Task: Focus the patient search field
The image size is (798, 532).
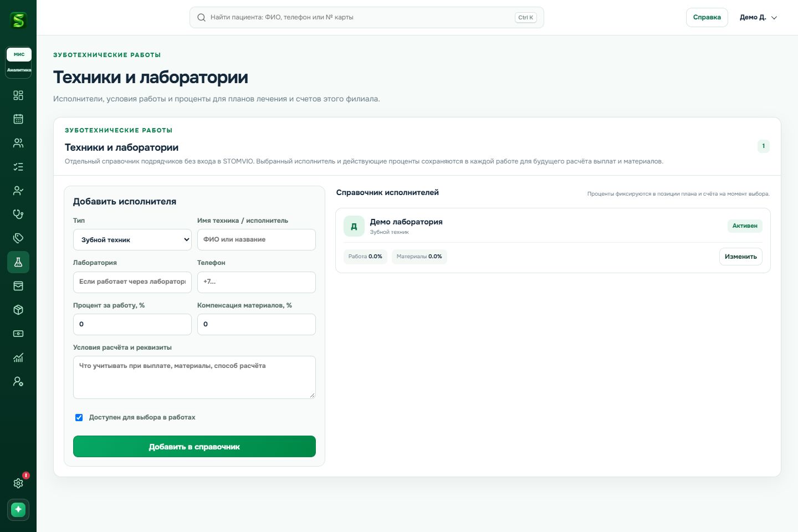Action: 367,18
